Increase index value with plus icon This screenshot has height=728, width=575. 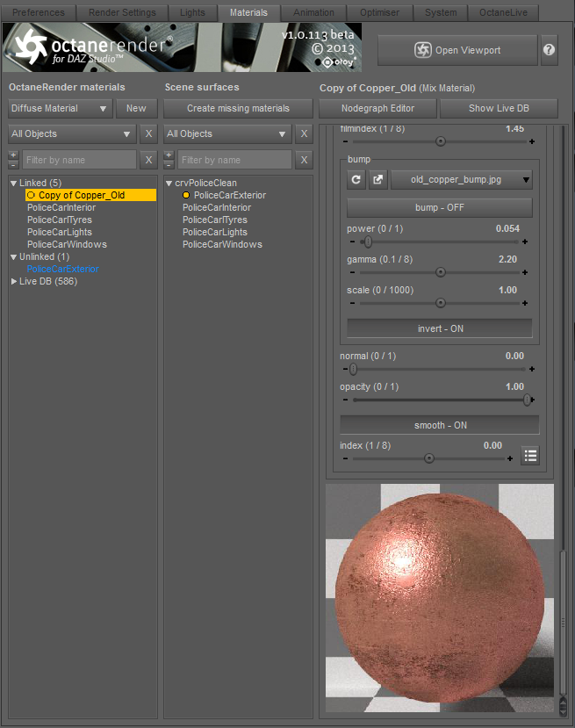point(510,458)
